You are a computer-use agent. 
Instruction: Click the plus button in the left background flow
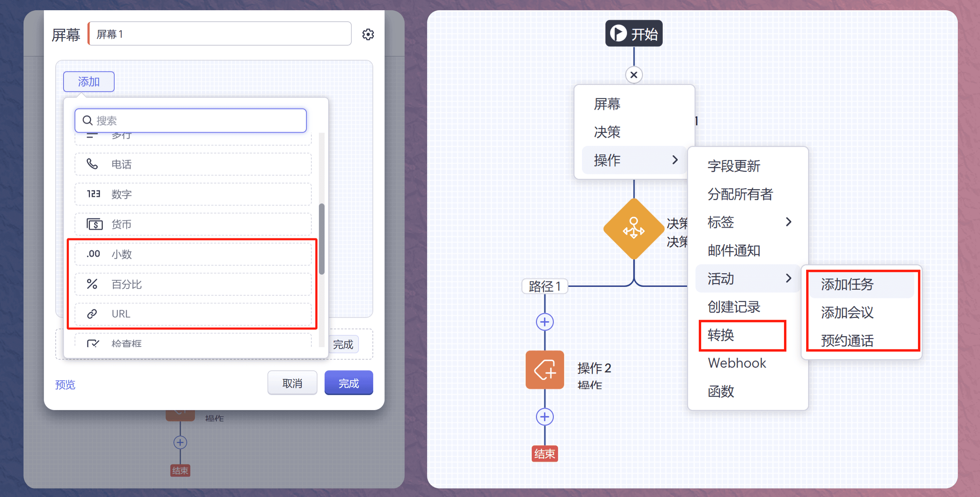180,442
